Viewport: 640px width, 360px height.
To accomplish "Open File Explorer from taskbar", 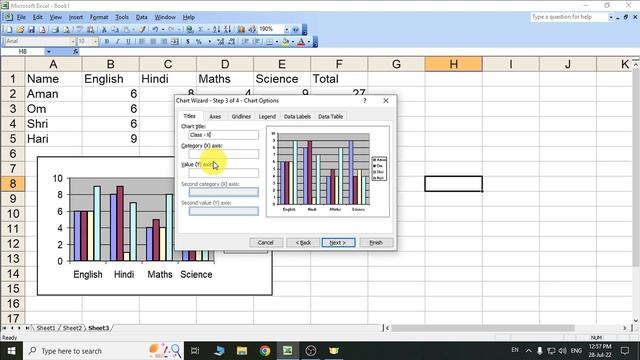I will [242, 351].
